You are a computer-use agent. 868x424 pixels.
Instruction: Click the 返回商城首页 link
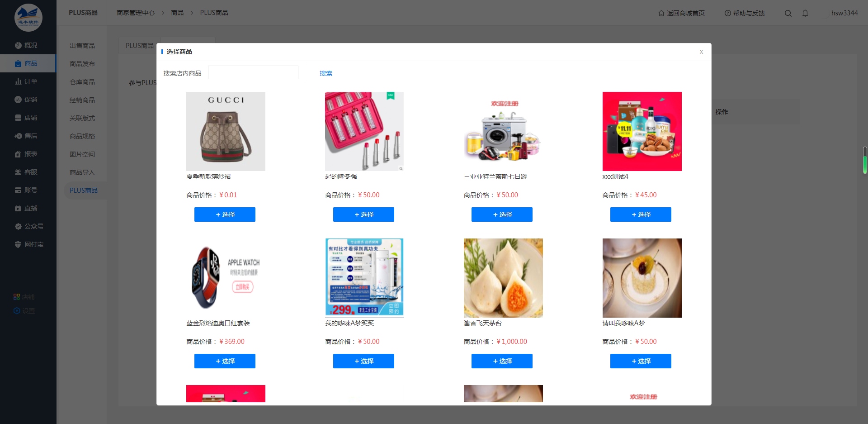[x=682, y=13]
